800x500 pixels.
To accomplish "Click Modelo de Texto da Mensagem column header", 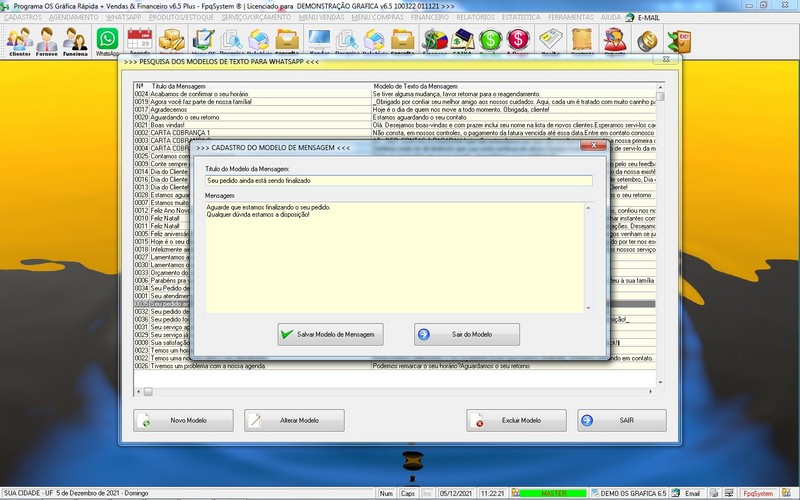I will [415, 86].
